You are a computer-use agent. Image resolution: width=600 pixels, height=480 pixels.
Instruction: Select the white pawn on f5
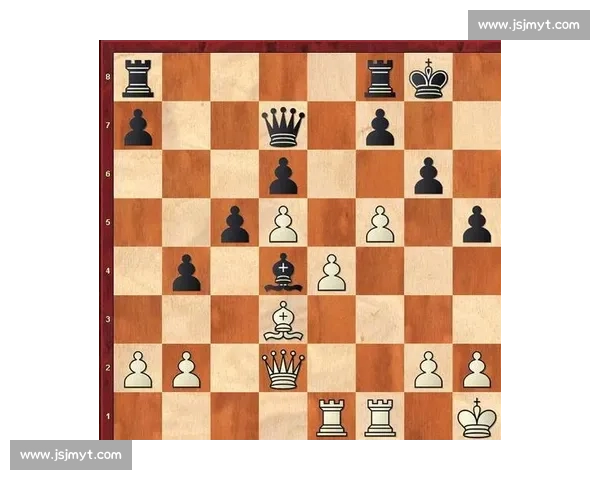coord(380,224)
